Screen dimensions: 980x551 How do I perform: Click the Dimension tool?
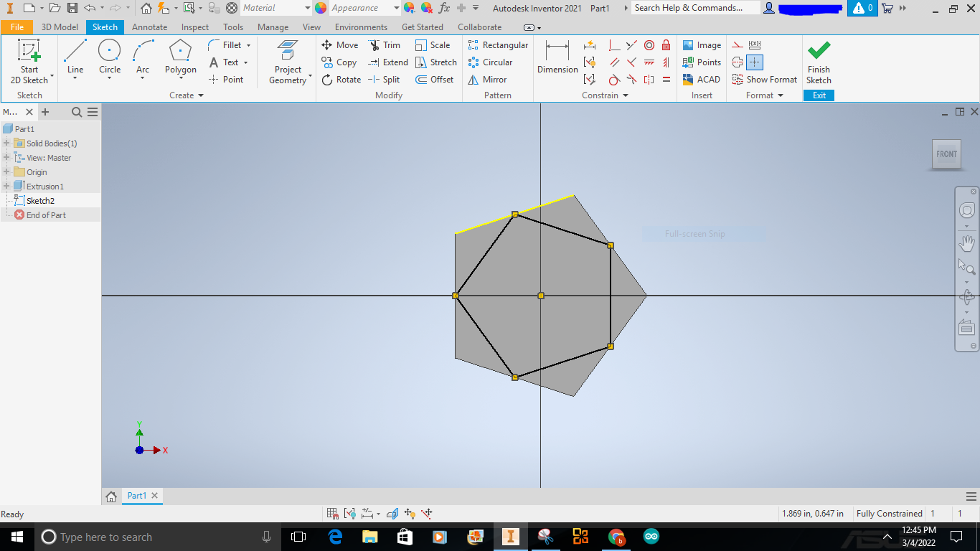(557, 57)
